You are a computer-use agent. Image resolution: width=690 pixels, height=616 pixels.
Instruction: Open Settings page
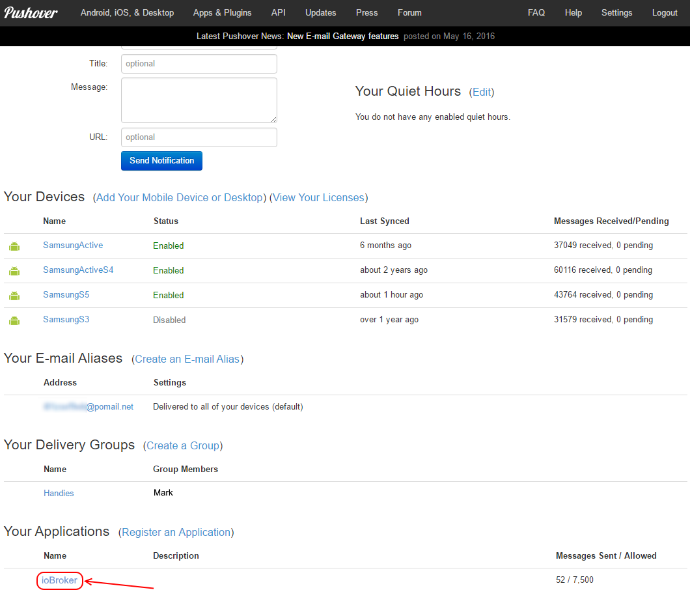[x=617, y=13]
